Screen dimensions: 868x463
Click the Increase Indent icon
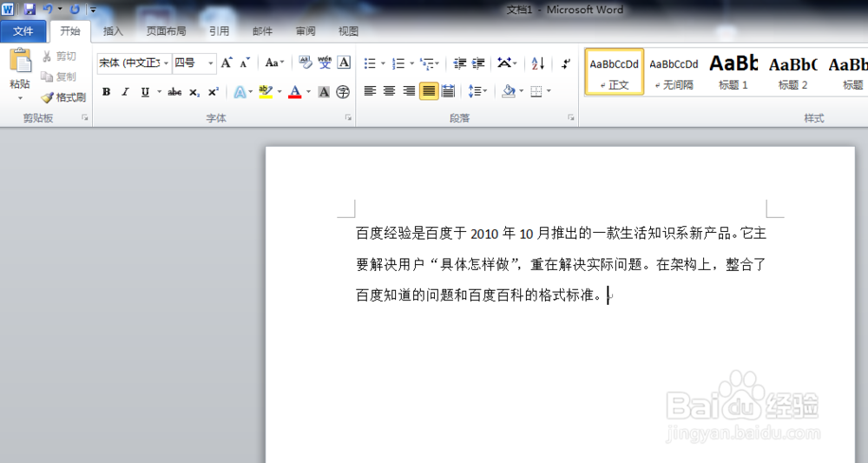[x=478, y=63]
